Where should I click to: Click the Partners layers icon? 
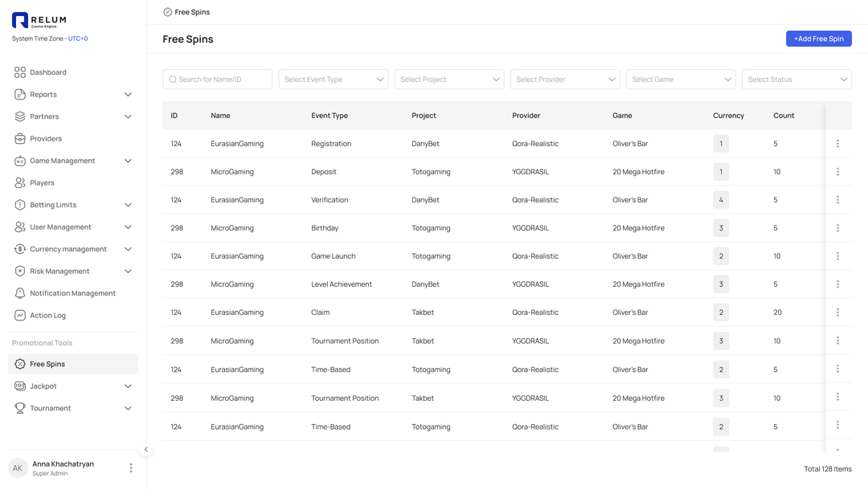(20, 116)
